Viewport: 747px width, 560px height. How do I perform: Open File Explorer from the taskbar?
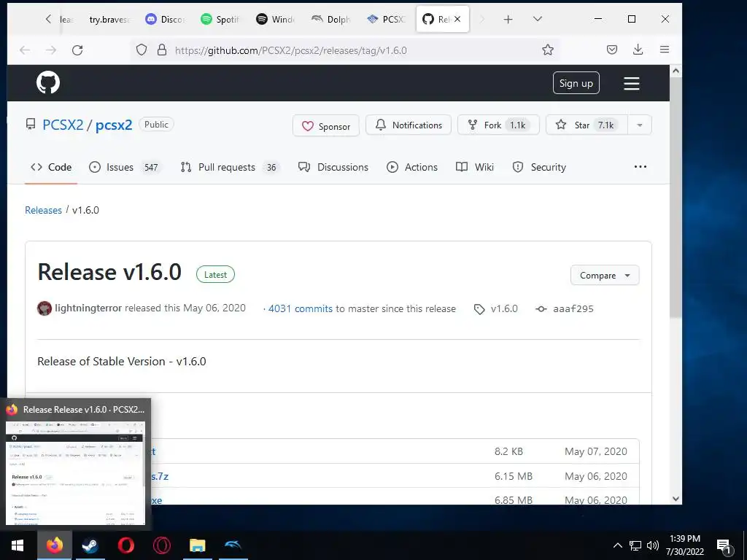(197, 545)
